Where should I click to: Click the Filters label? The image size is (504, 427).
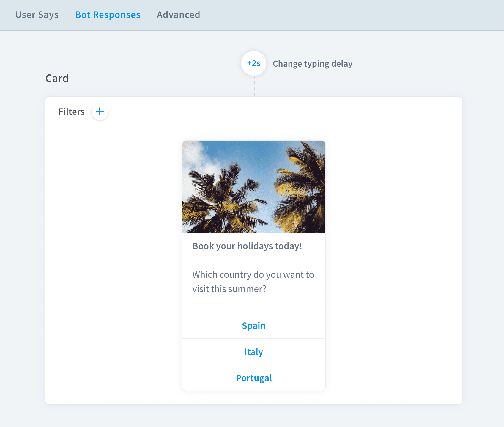(x=71, y=112)
